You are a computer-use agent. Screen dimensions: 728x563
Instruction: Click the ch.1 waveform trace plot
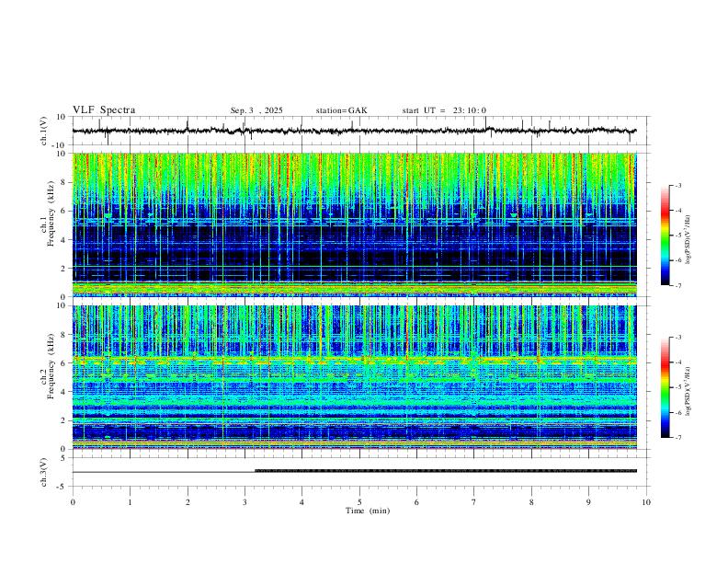pos(354,131)
